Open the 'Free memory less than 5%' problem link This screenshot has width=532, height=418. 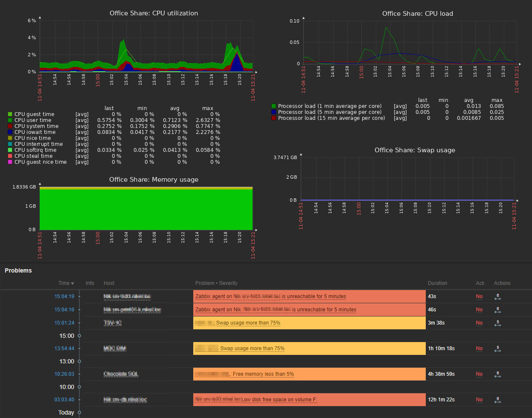[x=263, y=374]
